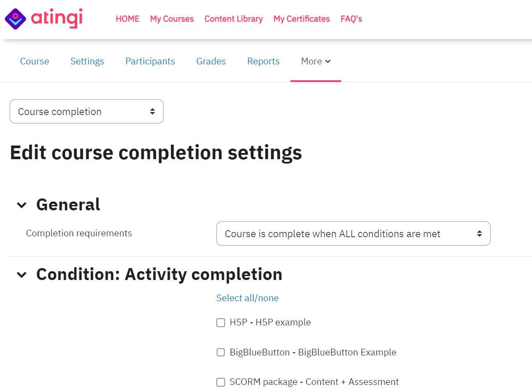Screen dimensions: 532x392
Task: Open the Course completion selector
Action: pos(86,112)
